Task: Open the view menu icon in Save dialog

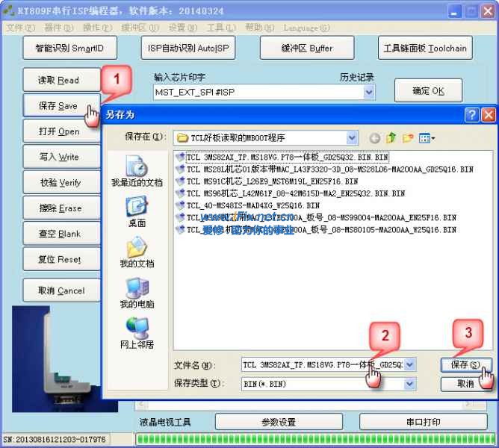Action: click(427, 138)
